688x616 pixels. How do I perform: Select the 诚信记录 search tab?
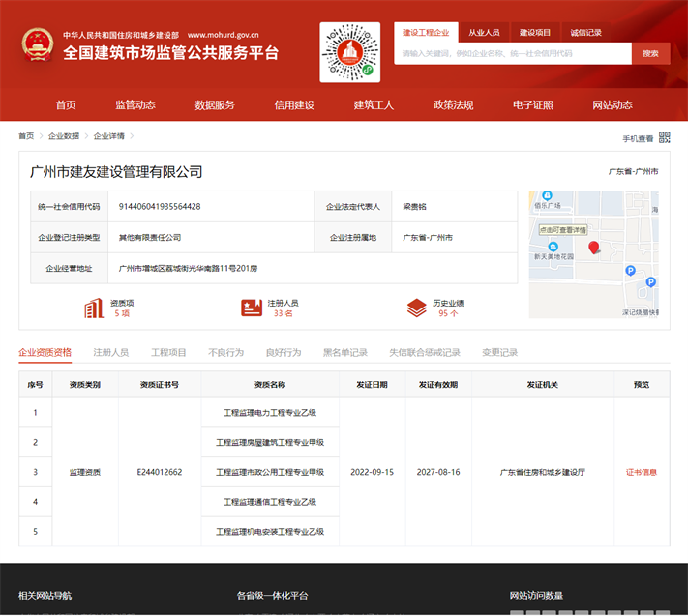click(585, 32)
